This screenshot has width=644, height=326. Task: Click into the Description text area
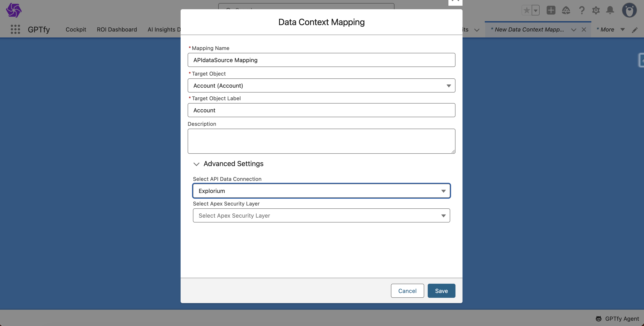(x=321, y=141)
